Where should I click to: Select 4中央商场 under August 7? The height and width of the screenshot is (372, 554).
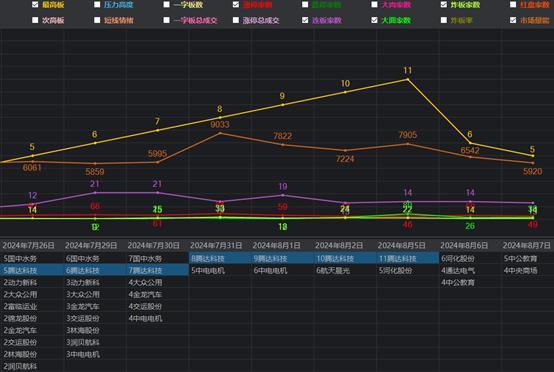tap(520, 271)
